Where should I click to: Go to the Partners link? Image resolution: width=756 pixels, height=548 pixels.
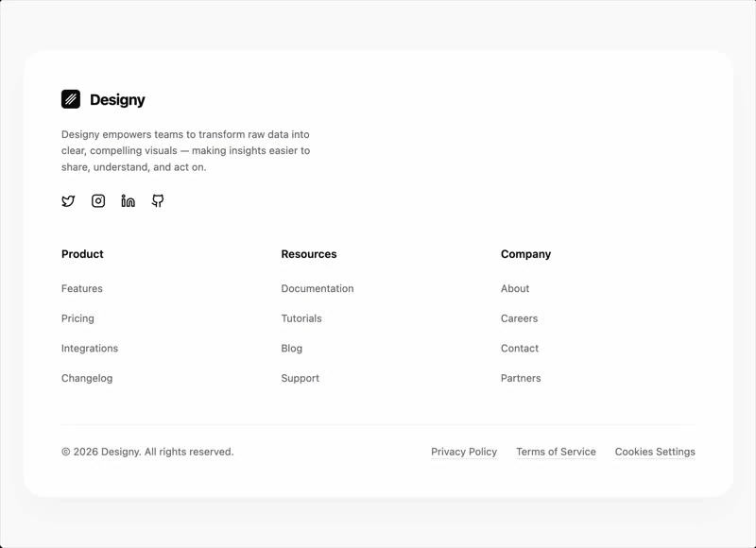click(521, 378)
